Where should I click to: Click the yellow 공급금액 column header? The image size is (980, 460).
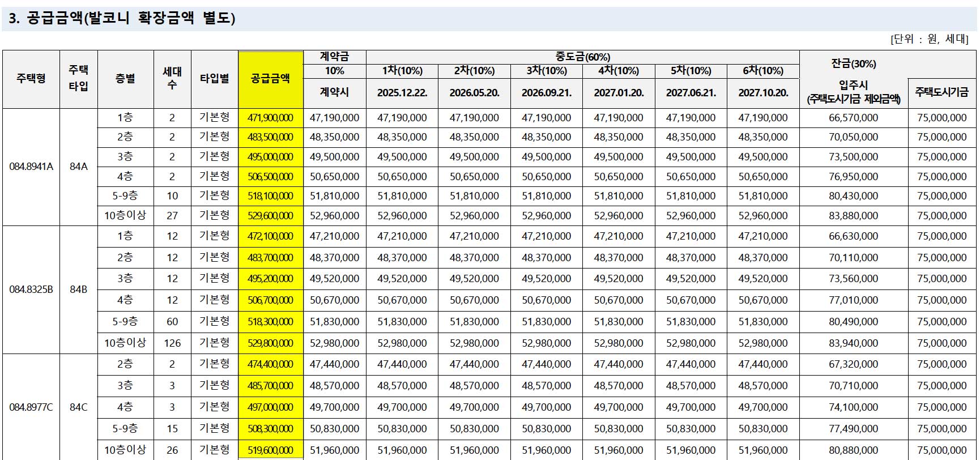(271, 79)
